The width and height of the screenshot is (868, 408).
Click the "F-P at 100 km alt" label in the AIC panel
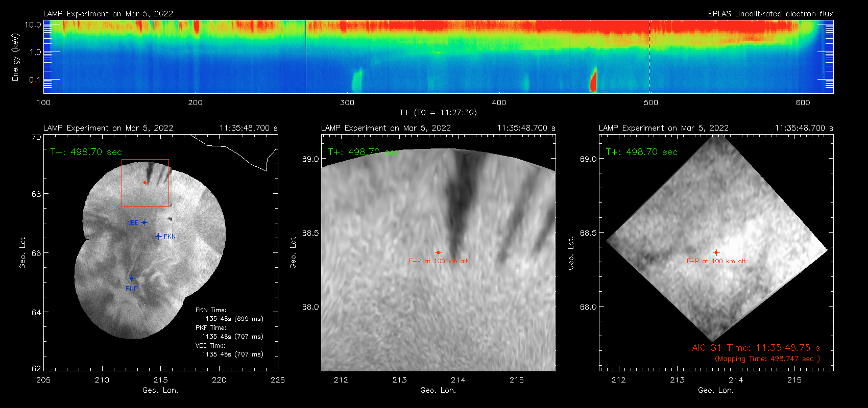pos(716,261)
